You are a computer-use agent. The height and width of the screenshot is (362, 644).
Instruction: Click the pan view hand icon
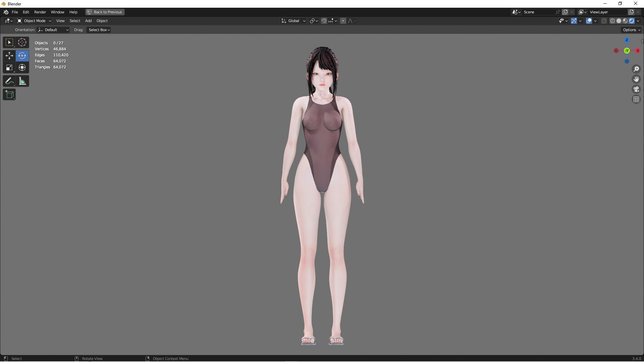(x=636, y=79)
